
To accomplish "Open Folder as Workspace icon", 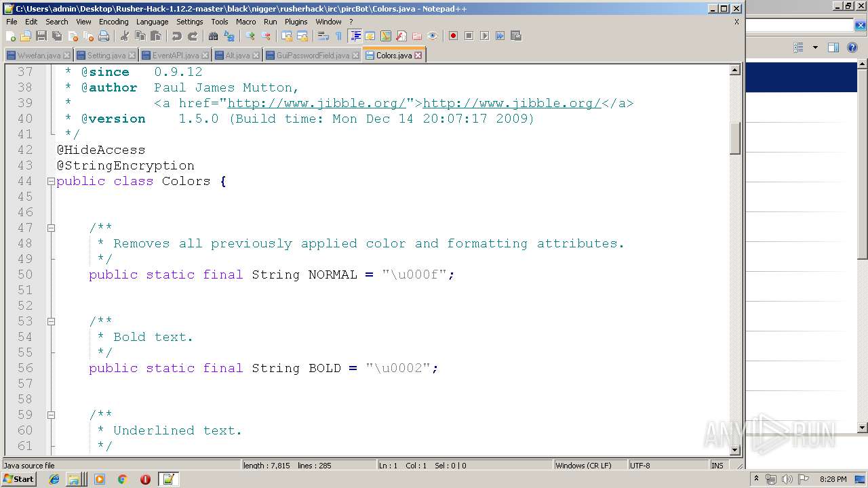I will pyautogui.click(x=417, y=36).
